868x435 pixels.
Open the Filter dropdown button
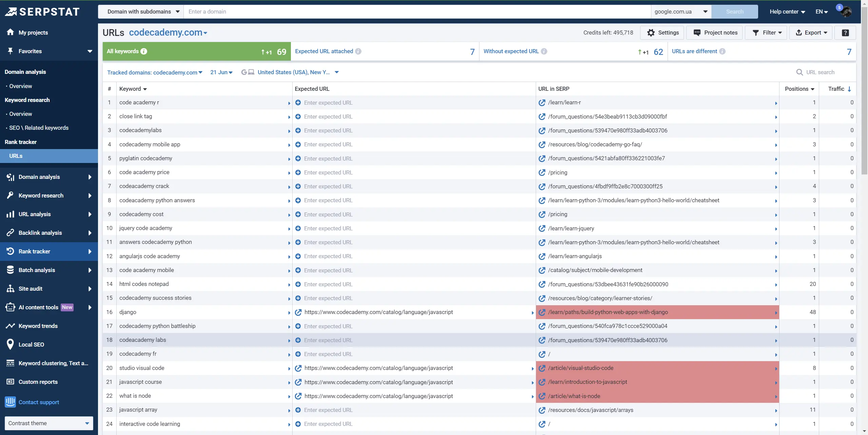(x=766, y=33)
